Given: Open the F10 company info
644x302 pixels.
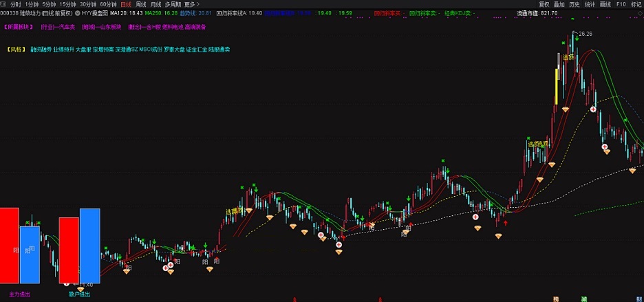Looking at the screenshot, I should tap(621, 5).
